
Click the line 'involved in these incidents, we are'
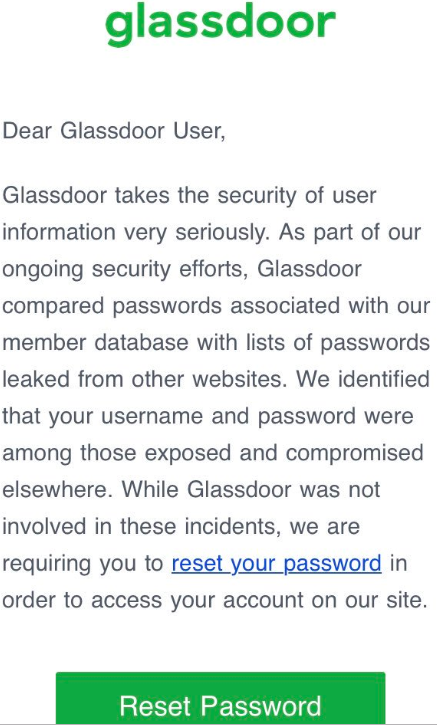pyautogui.click(x=181, y=527)
